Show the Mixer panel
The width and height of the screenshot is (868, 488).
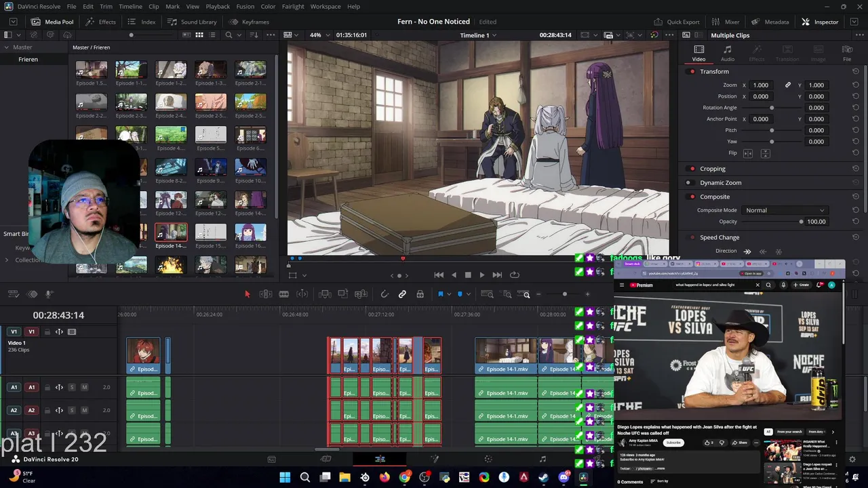pos(726,22)
